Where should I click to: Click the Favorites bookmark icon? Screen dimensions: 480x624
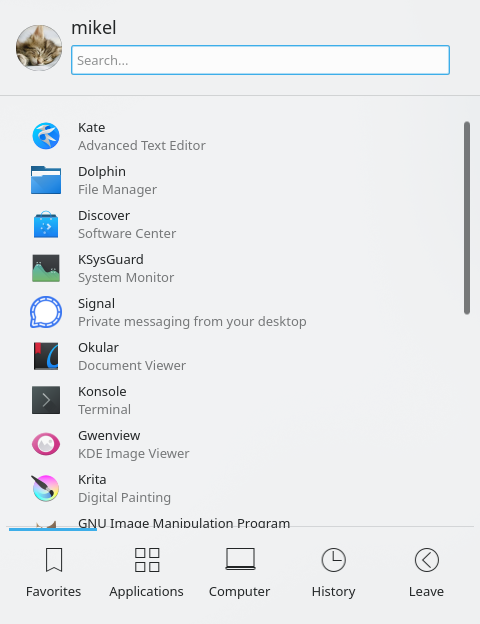(54, 560)
